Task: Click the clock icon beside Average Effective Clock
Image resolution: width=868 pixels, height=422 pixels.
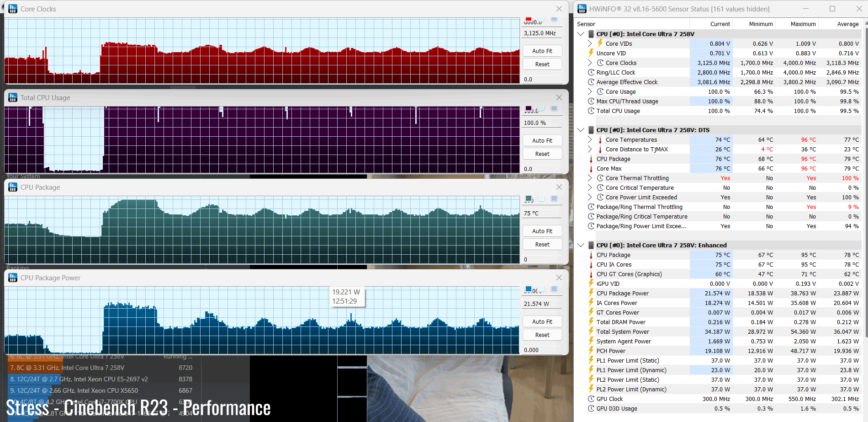Action: 591,82
